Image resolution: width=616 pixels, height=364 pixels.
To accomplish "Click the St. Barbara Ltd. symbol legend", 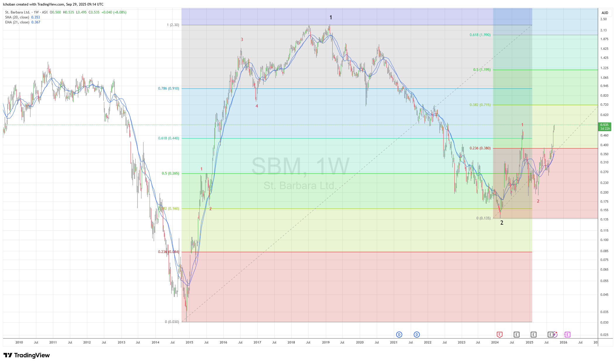I will [x=18, y=12].
